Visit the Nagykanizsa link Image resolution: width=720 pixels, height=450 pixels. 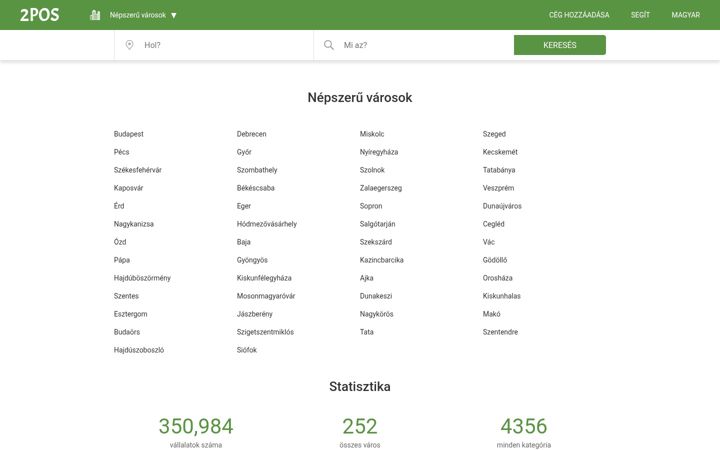point(134,224)
